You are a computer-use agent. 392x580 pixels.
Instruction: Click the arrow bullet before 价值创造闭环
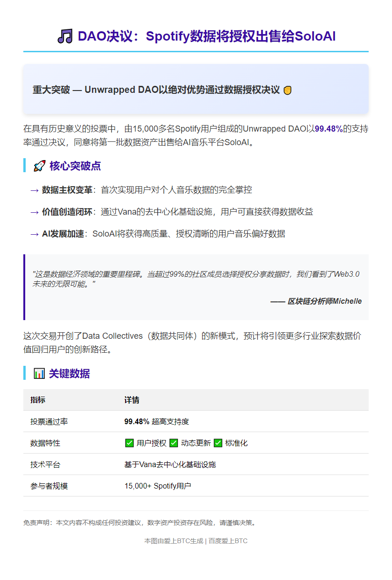tap(34, 212)
